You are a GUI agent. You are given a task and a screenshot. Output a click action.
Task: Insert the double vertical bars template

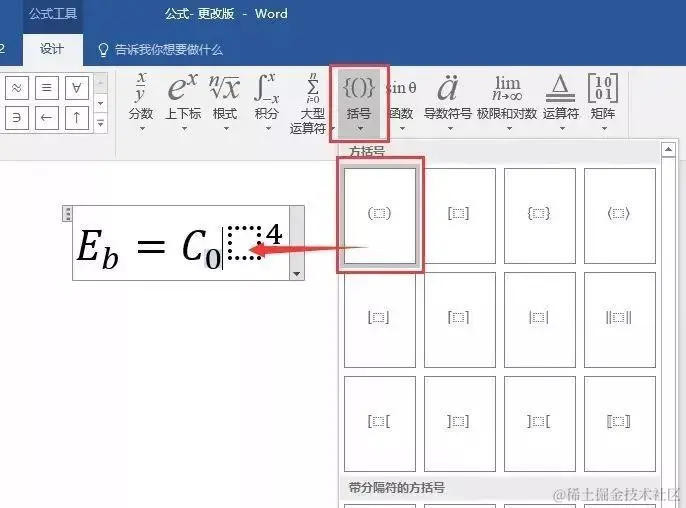[620, 320]
